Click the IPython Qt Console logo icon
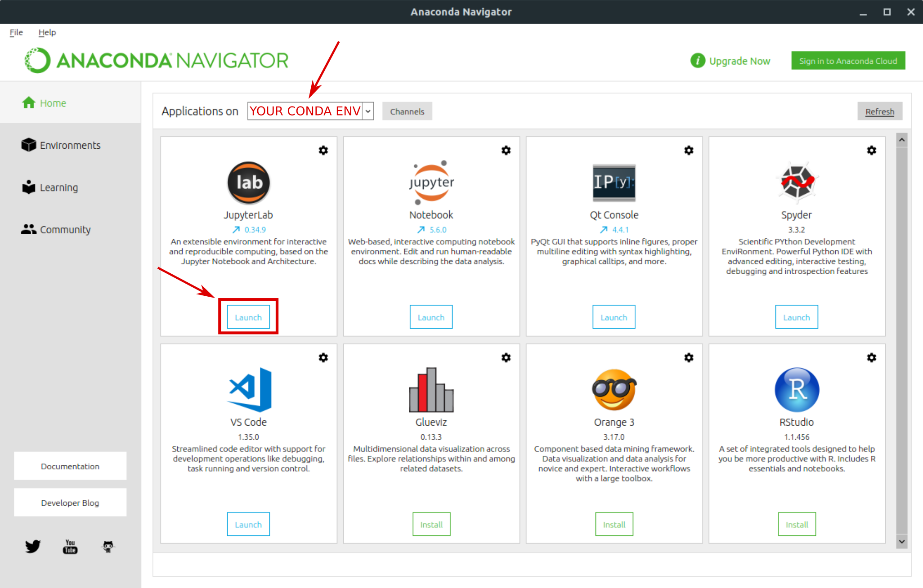923x588 pixels. [x=614, y=183]
